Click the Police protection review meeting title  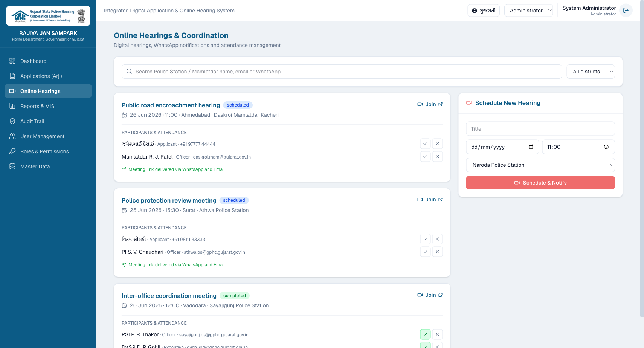pos(169,200)
